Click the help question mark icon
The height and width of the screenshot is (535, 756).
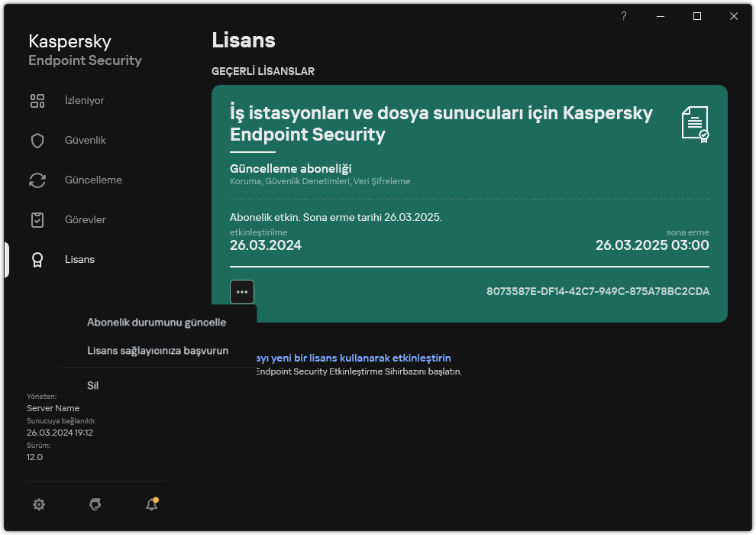click(623, 15)
